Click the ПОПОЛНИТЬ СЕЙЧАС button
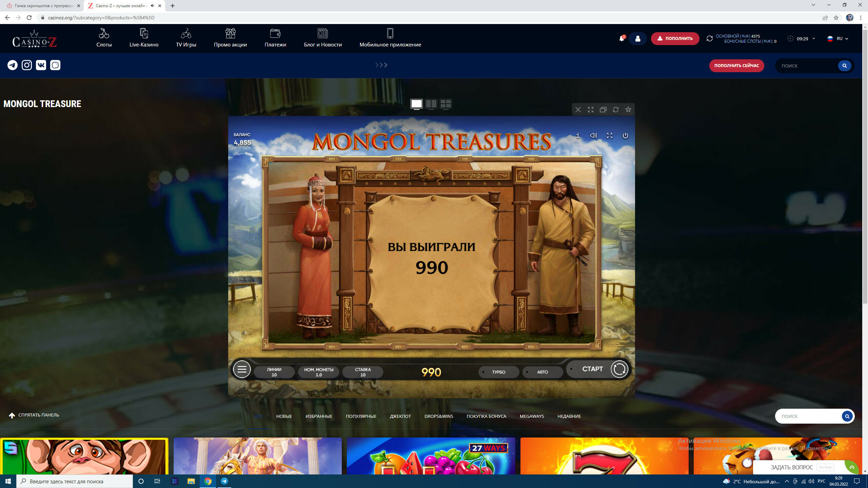868x488 pixels. pyautogui.click(x=736, y=66)
